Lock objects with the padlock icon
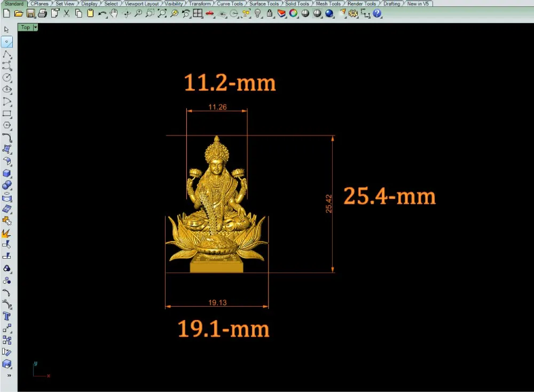Image resolution: width=534 pixels, height=392 pixels. pos(270,14)
